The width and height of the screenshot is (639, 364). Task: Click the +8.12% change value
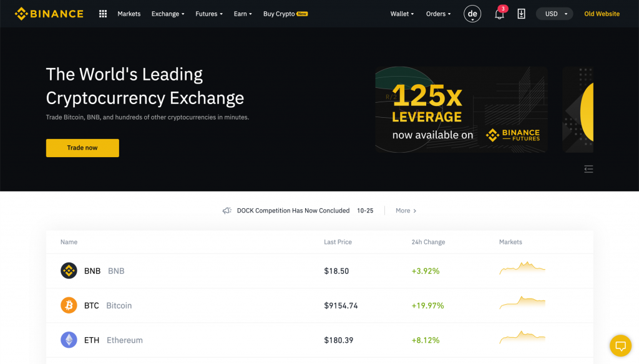[x=426, y=340]
